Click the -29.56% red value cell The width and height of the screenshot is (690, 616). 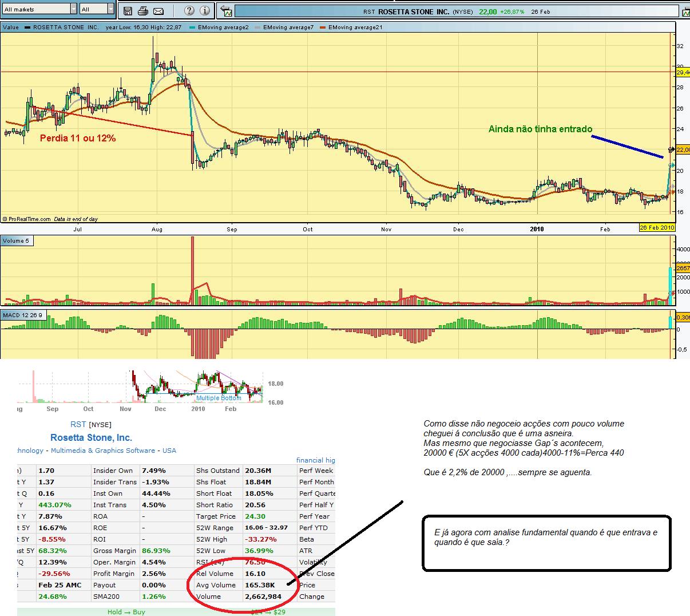click(x=54, y=574)
